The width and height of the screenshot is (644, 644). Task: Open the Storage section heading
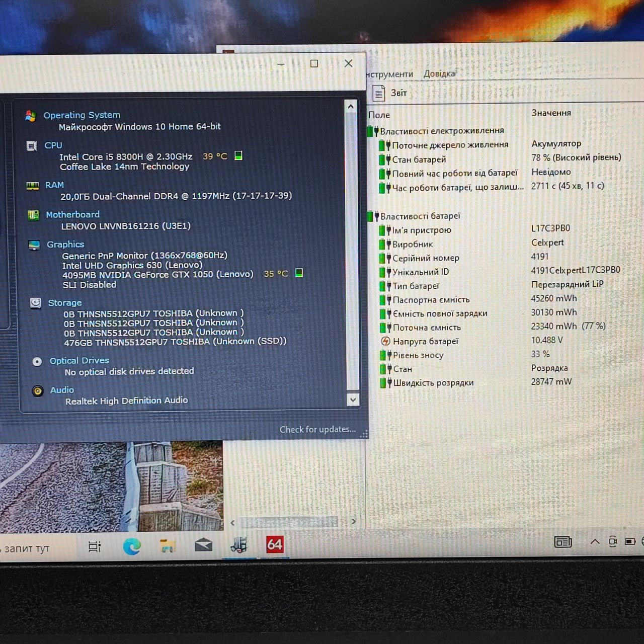tap(65, 303)
